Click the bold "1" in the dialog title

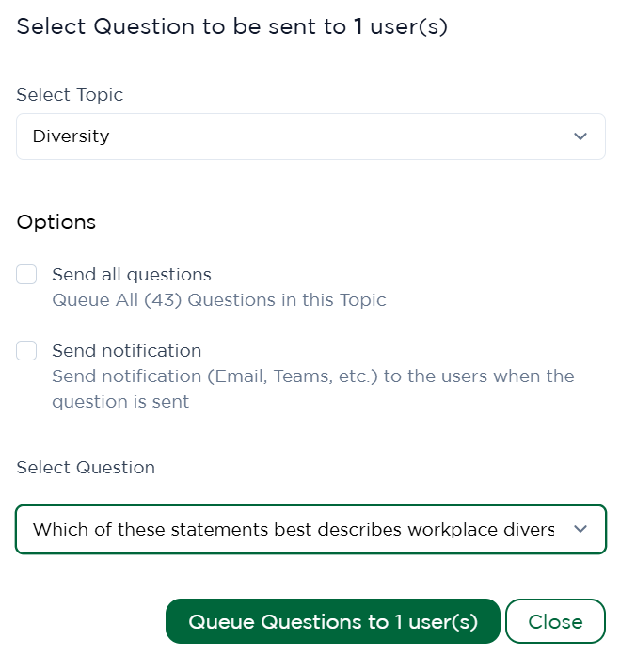pos(358,26)
